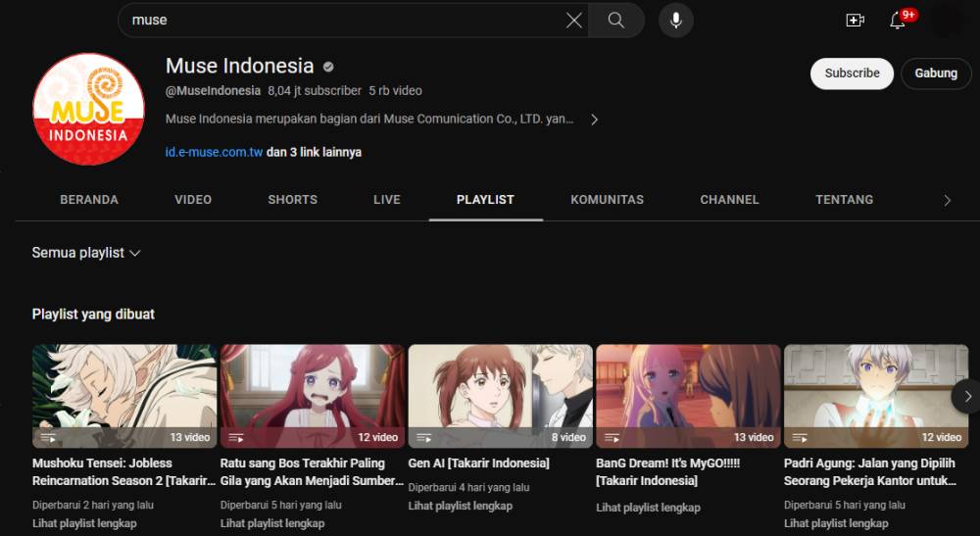Start voice search with the microphone icon

675,20
